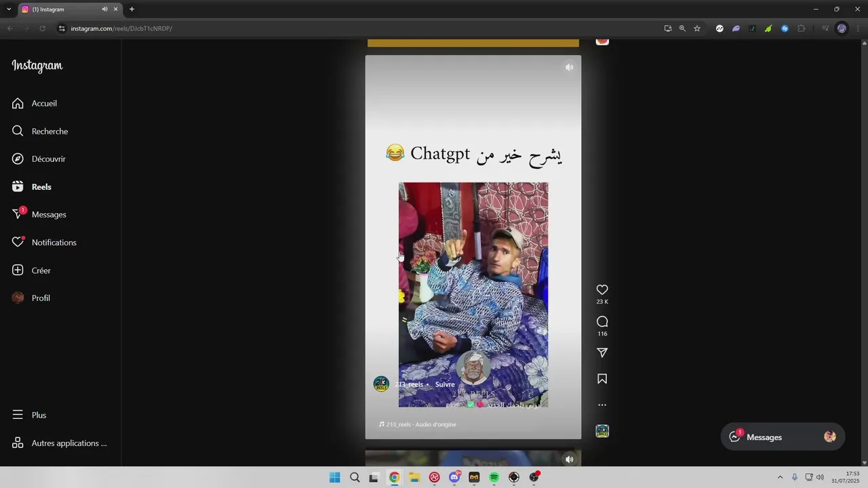The image size is (868, 488).
Task: View site information icon in address bar
Action: (62, 28)
